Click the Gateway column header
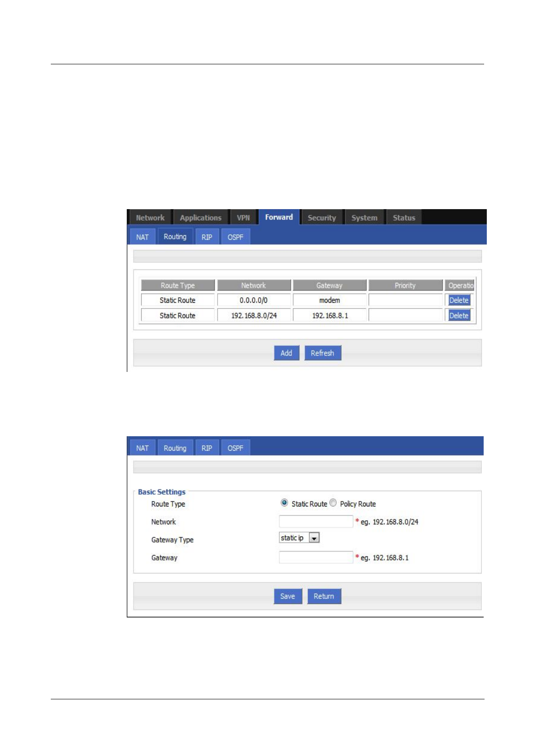Viewport: 534px width, 756px height. 329,285
